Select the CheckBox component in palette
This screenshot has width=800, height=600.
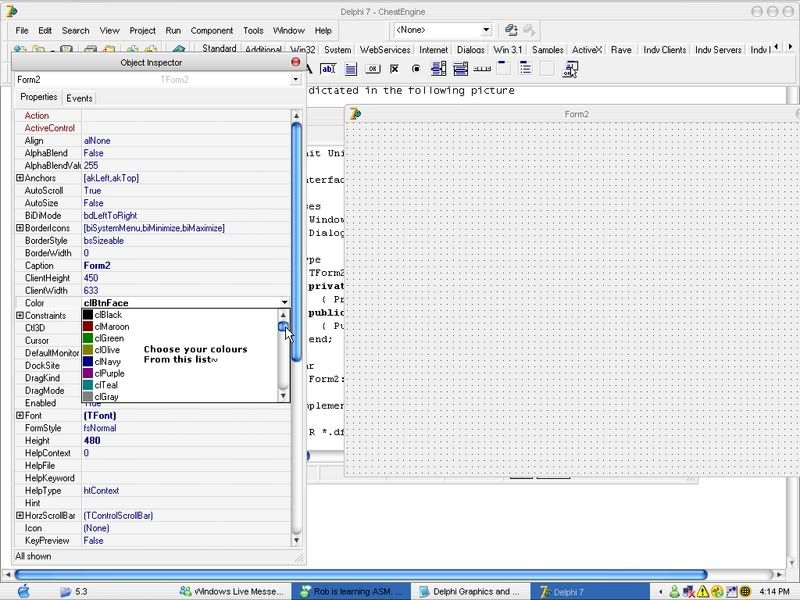pyautogui.click(x=394, y=69)
